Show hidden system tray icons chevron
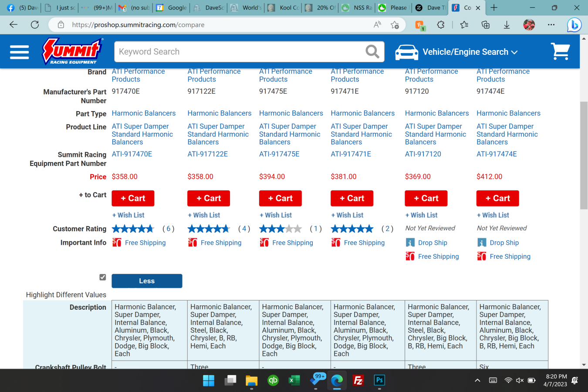This screenshot has height=392, width=588. tap(477, 380)
